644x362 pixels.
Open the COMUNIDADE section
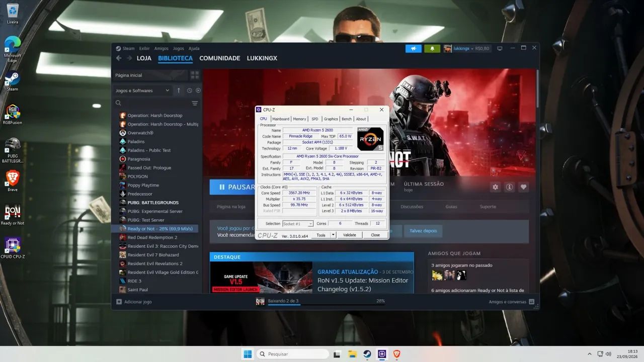click(x=220, y=58)
